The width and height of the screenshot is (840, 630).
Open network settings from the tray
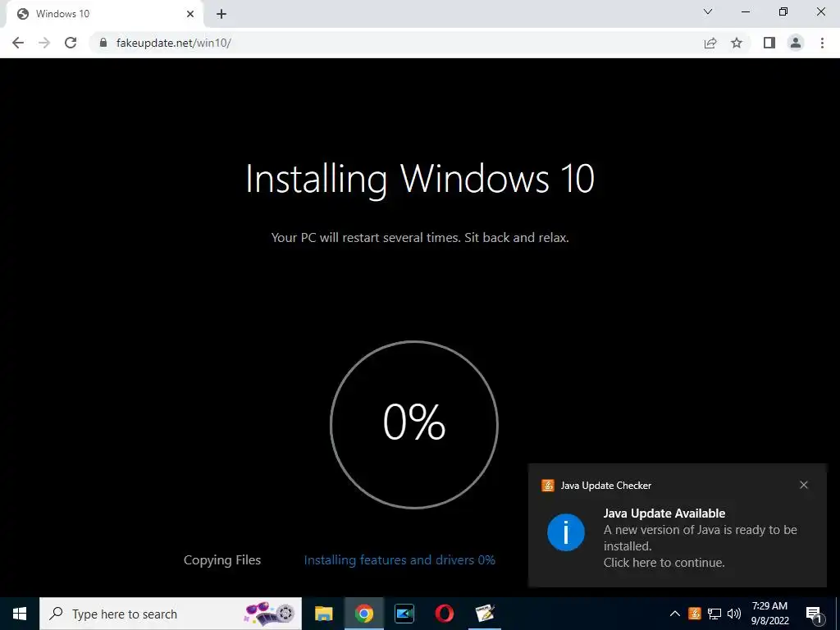(x=714, y=614)
